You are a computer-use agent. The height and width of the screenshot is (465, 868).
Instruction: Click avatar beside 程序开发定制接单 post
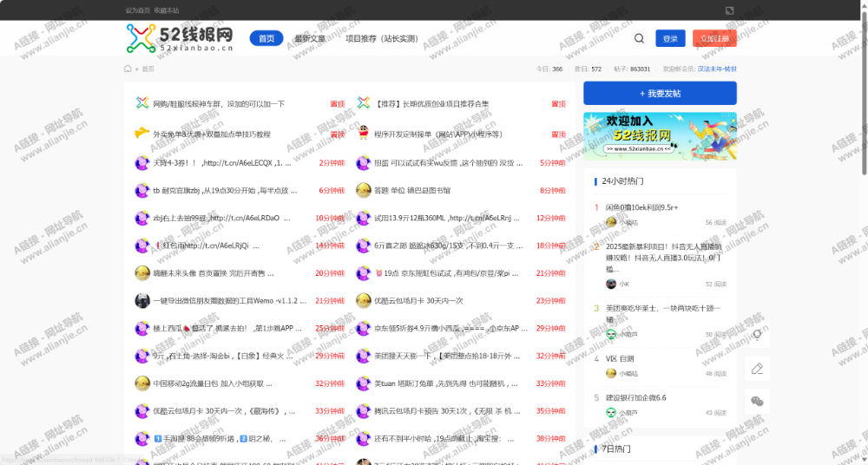[x=363, y=134]
